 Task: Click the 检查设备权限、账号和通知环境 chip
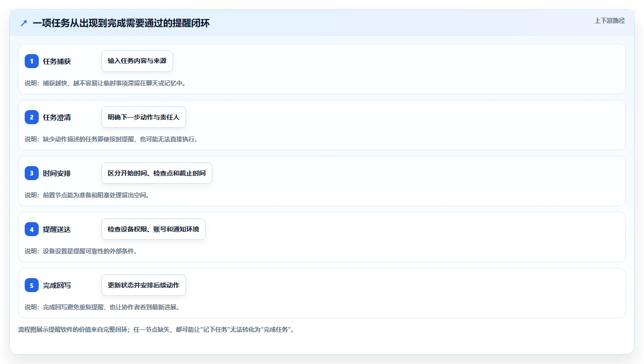(153, 229)
